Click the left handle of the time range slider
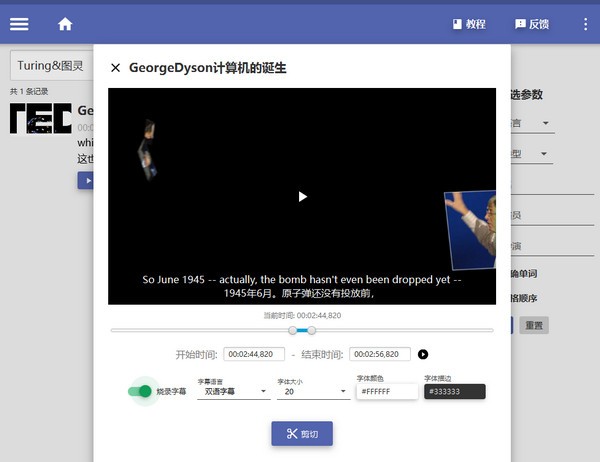Viewport: 600px width, 462px height. pyautogui.click(x=293, y=330)
